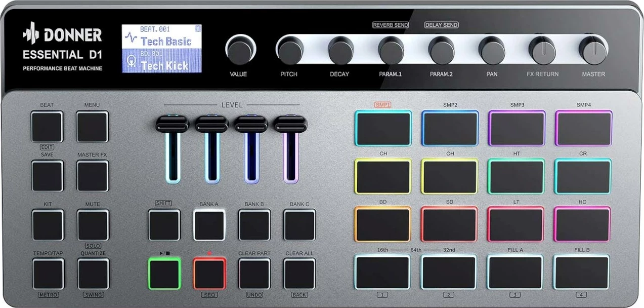
Task: Tap the CLEAR ALL button
Action: tap(299, 274)
